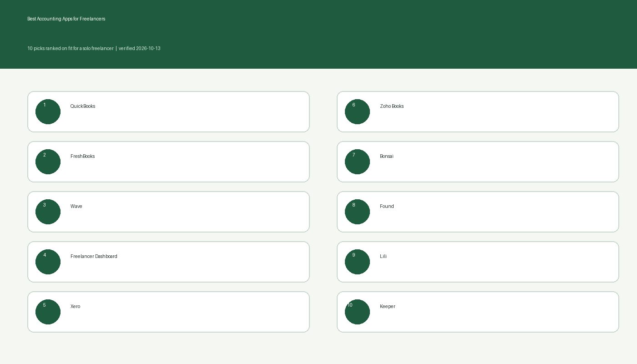Viewport: 637px width, 364px height.
Task: Select the Xero entry name
Action: pyautogui.click(x=76, y=306)
